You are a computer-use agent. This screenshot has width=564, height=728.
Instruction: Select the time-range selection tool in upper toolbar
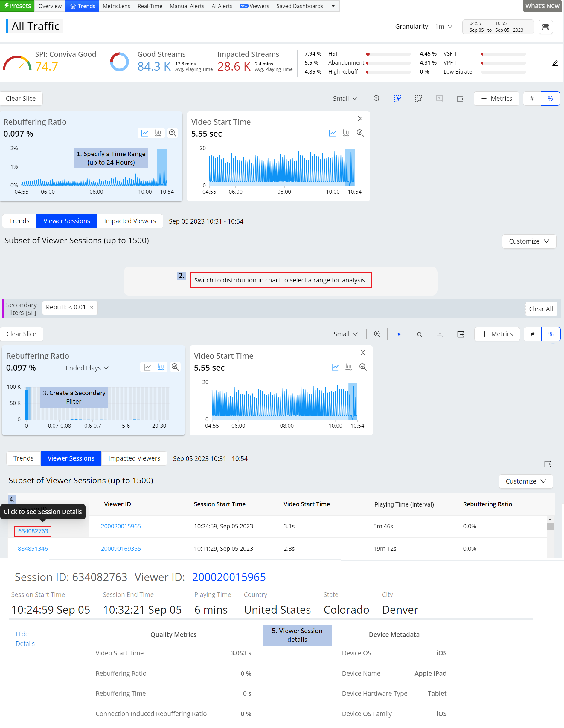tap(397, 98)
